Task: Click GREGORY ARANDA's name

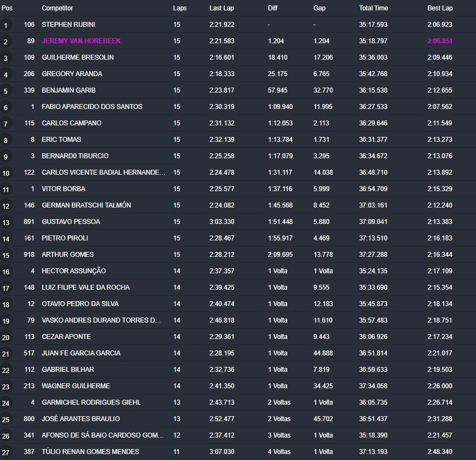Action: point(72,74)
